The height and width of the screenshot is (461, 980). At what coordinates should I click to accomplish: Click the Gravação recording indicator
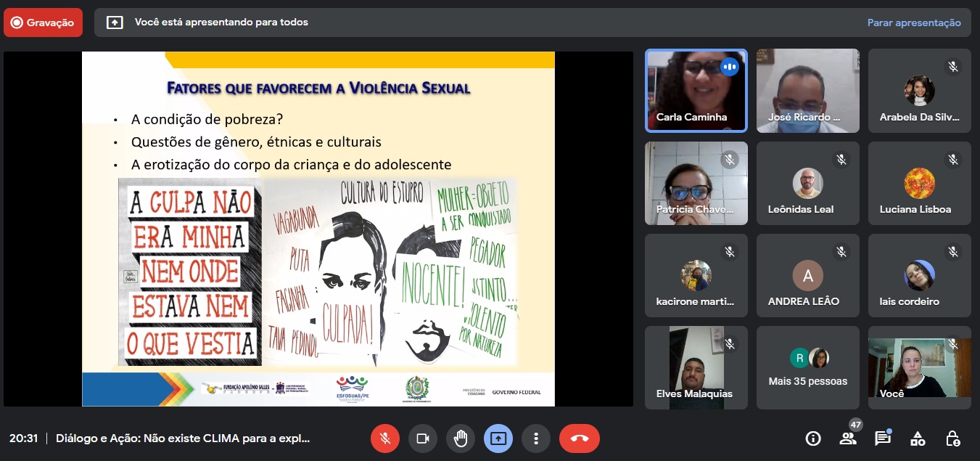click(43, 23)
